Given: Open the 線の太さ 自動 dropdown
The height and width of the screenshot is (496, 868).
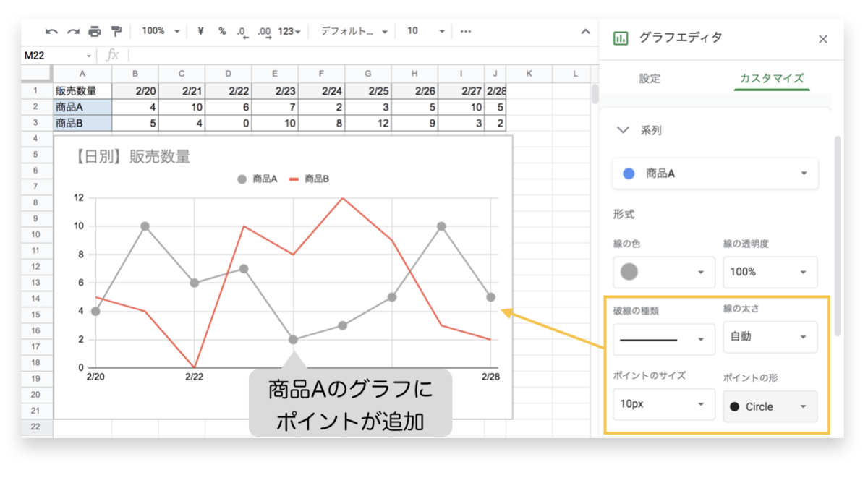Looking at the screenshot, I should pos(770,337).
